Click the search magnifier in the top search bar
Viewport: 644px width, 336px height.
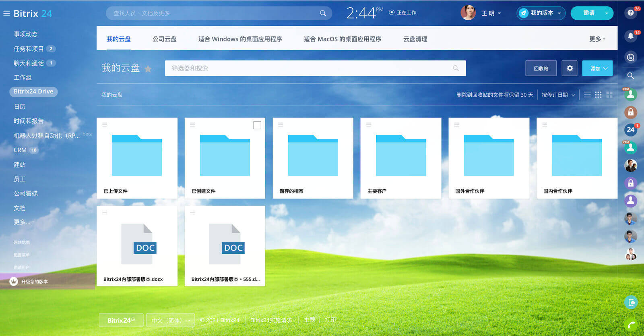coord(323,13)
